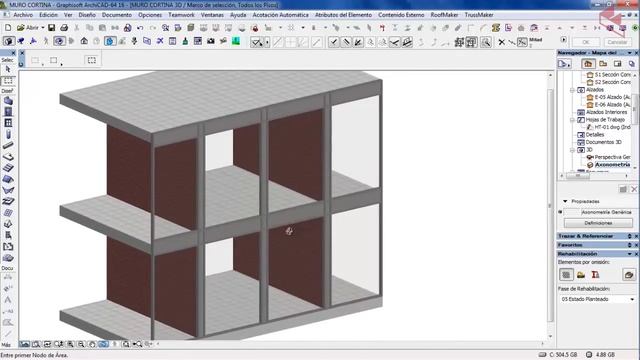Create a new document with New icon
The height and width of the screenshot is (360, 640).
point(8,28)
